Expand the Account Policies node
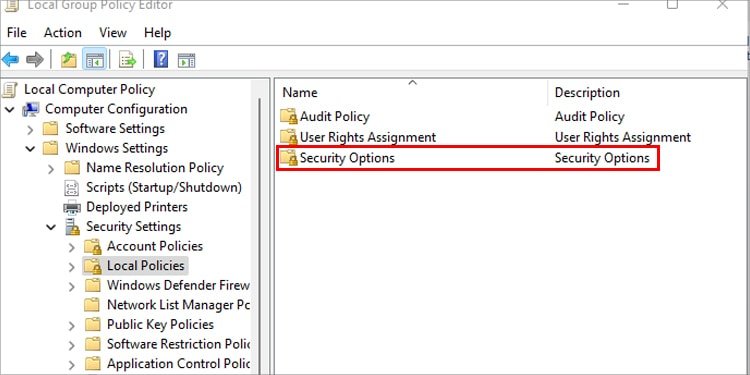 71,247
